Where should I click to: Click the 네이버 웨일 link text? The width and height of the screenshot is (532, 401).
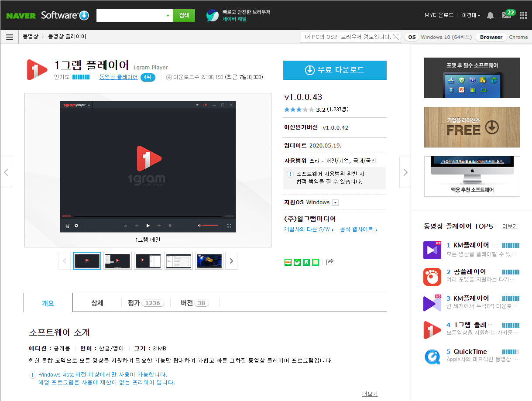click(234, 19)
